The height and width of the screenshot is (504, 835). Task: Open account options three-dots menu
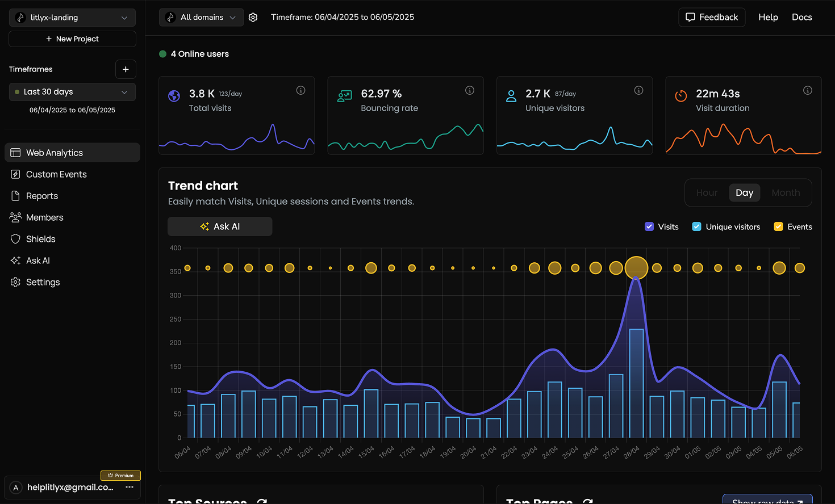(130, 487)
